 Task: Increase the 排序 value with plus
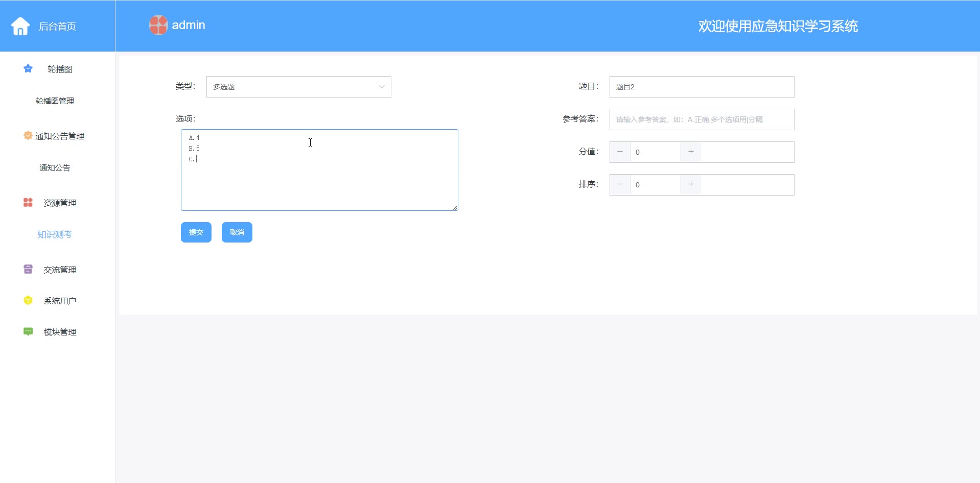coord(691,184)
